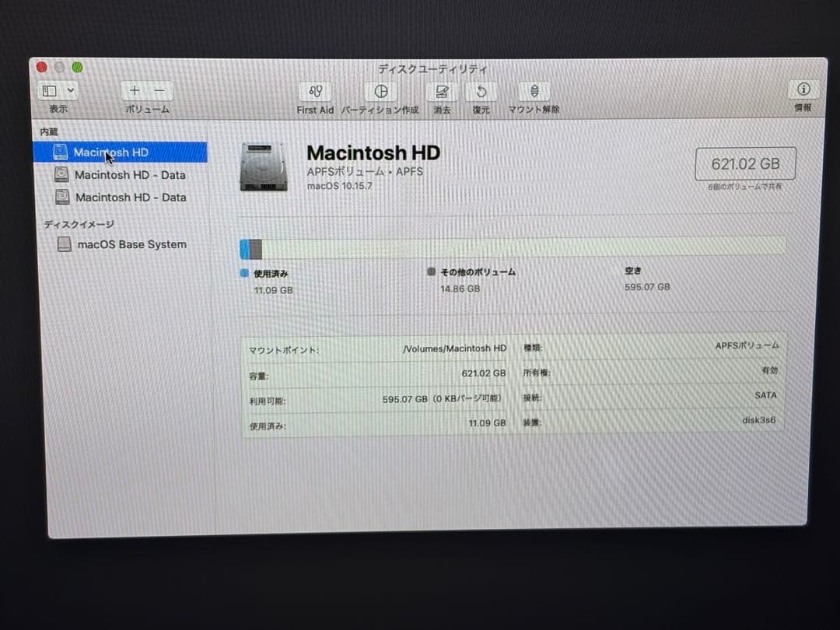
Task: Open the info (情報) panel
Action: coord(803,89)
